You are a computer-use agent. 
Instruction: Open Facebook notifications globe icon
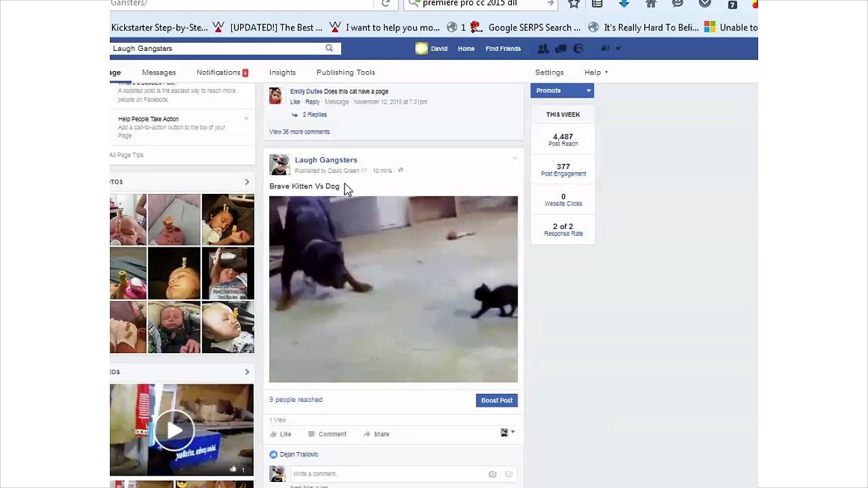[x=578, y=48]
